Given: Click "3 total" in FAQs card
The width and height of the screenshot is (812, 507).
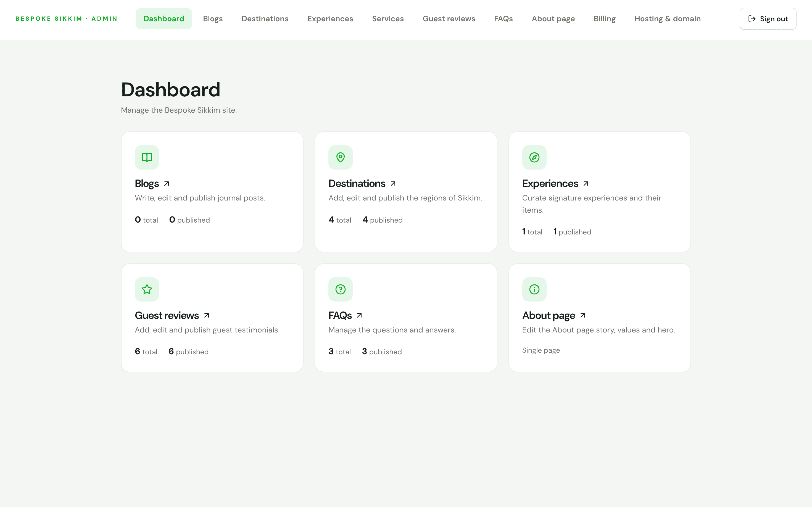Looking at the screenshot, I should click(339, 352).
